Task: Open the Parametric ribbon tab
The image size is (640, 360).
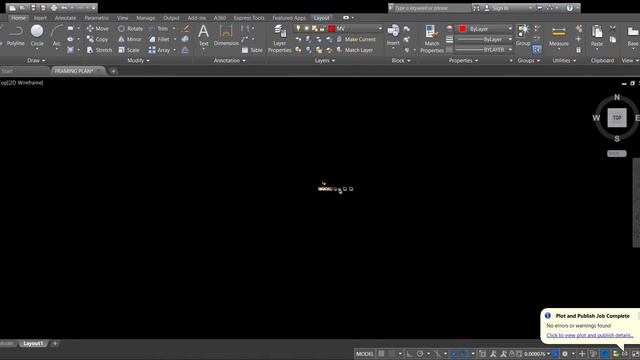Action: (x=96, y=18)
